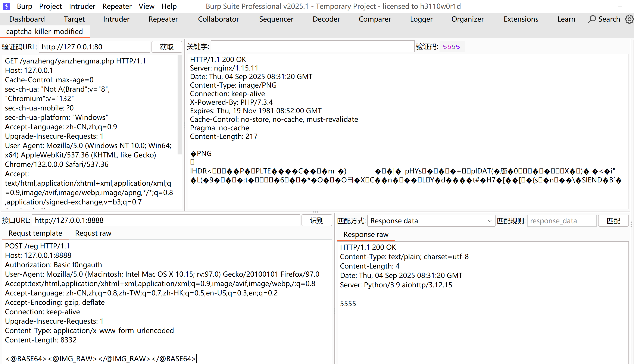Image resolution: width=634 pixels, height=364 pixels.
Task: Click the GET /yanzheng/yanzhengma.php request line
Action: (x=75, y=61)
